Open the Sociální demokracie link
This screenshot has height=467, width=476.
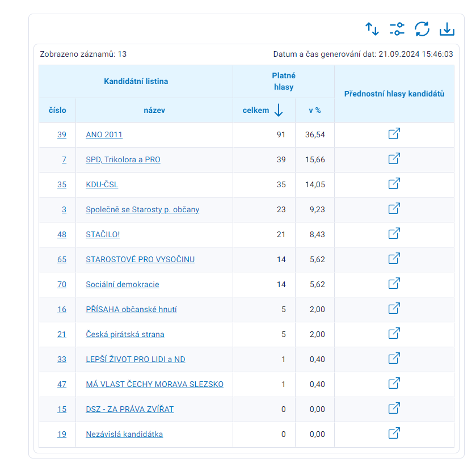(123, 284)
